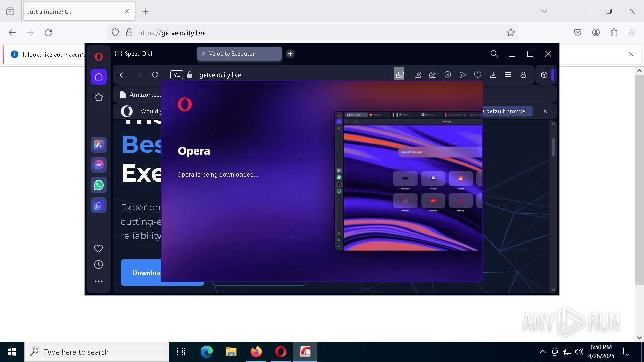Add a new Opera tab
The width and height of the screenshot is (644, 362).
pyautogui.click(x=290, y=54)
